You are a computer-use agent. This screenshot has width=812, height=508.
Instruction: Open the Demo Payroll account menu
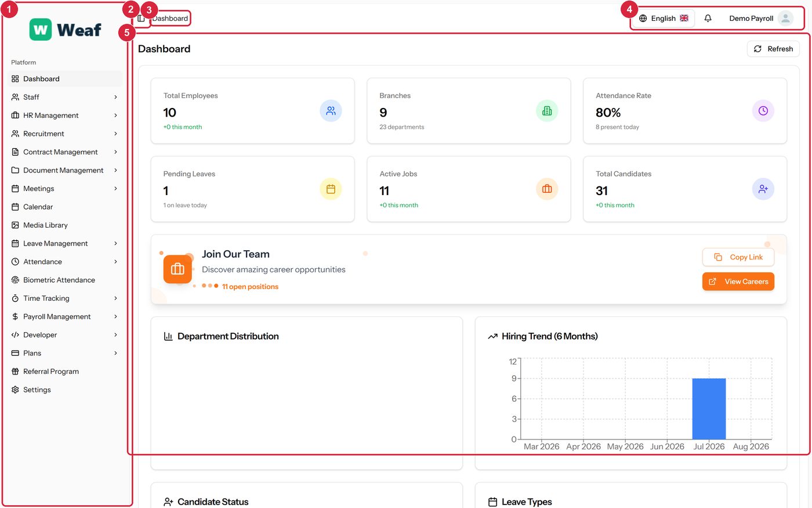[760, 19]
